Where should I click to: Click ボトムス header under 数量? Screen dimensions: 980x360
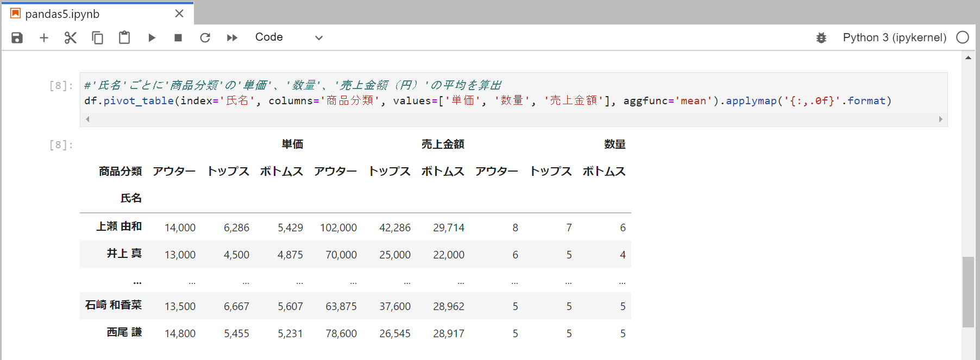point(604,172)
